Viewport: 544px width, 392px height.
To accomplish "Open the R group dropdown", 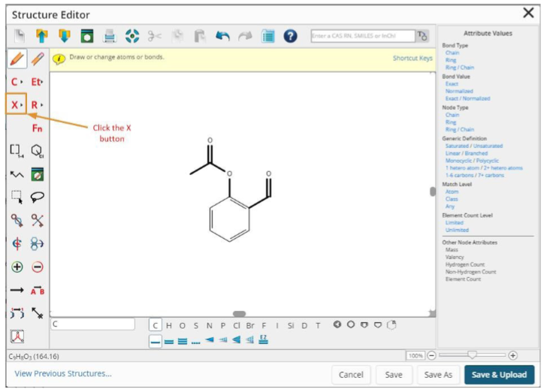I will tap(37, 104).
